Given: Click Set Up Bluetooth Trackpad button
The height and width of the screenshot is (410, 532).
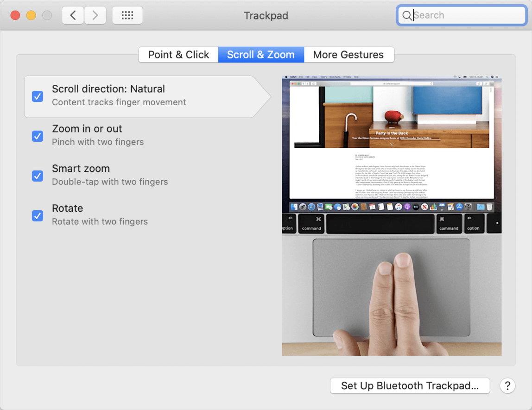Looking at the screenshot, I should (x=410, y=385).
